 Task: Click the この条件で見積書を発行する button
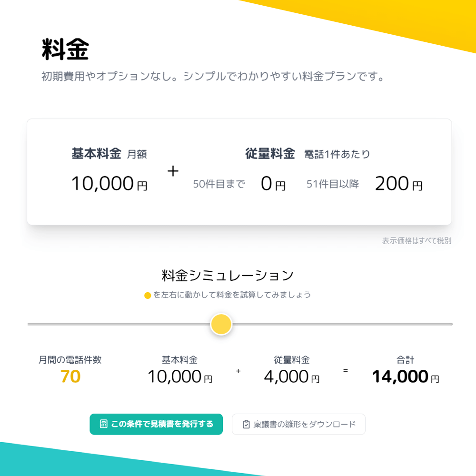(156, 424)
